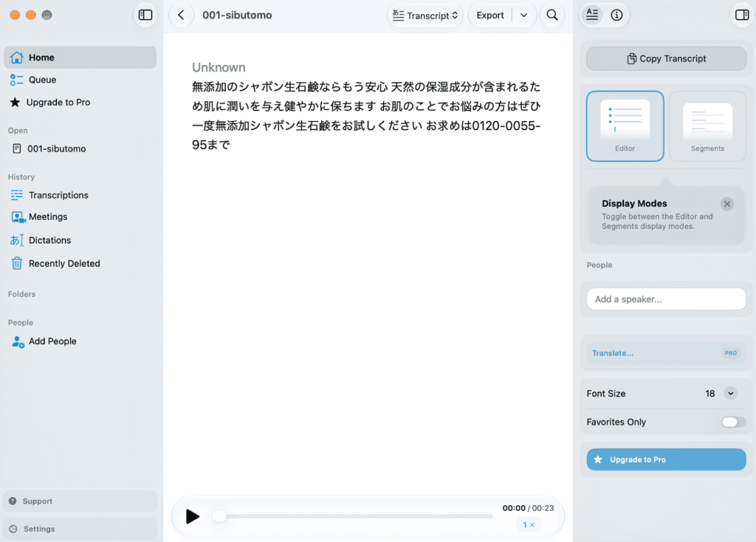
Task: Open the Font Size dropdown
Action: pyautogui.click(x=730, y=394)
